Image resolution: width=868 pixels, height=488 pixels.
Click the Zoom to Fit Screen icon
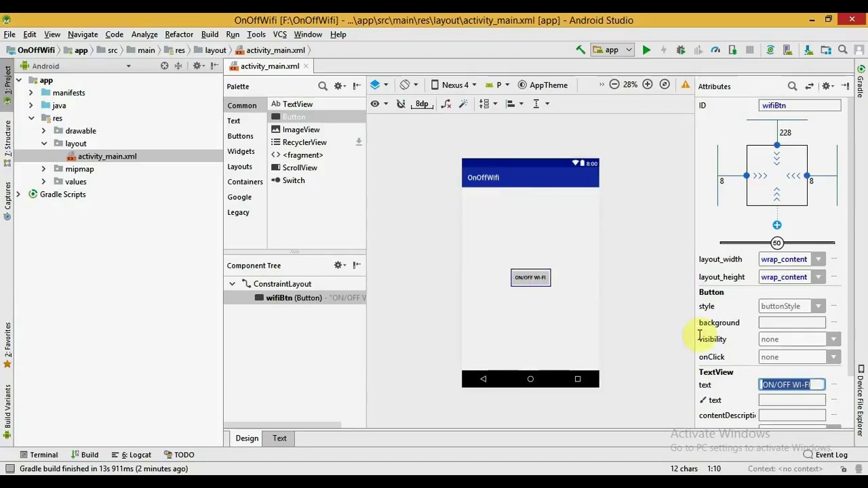click(x=665, y=85)
